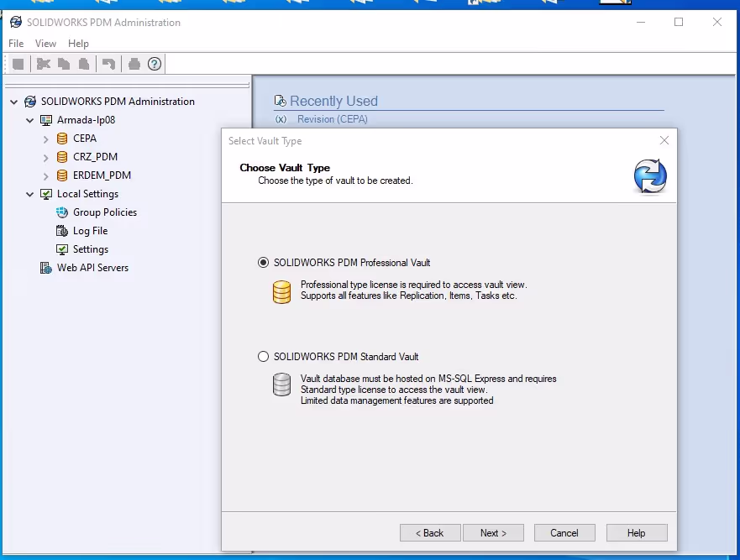
Task: Click the Cut scissors toolbar icon
Action: [44, 64]
